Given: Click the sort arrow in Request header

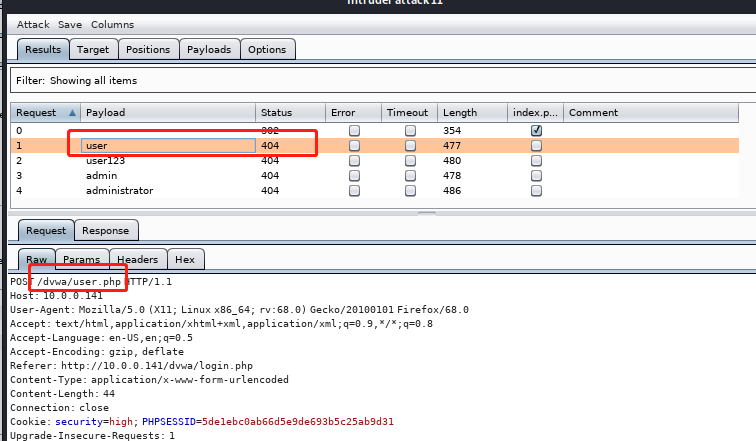Looking at the screenshot, I should pyautogui.click(x=72, y=113).
